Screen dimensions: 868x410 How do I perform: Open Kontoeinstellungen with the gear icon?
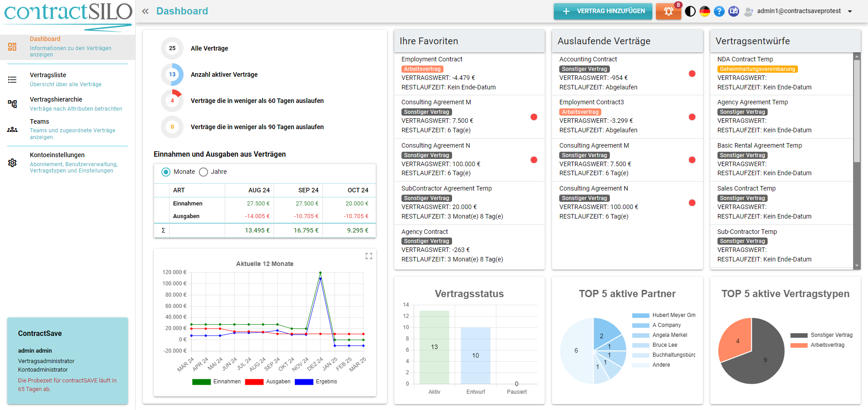pos(12,163)
